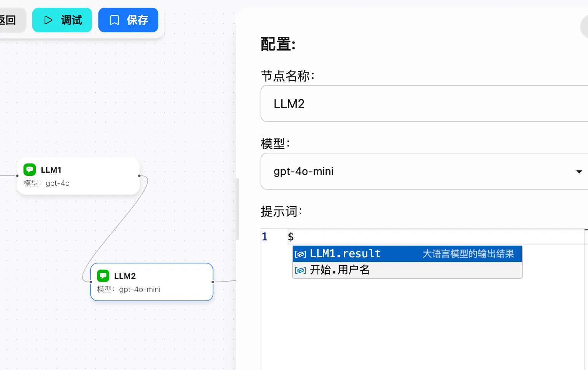Click the green chat icon of LLM1
588x370 pixels.
[x=30, y=170]
